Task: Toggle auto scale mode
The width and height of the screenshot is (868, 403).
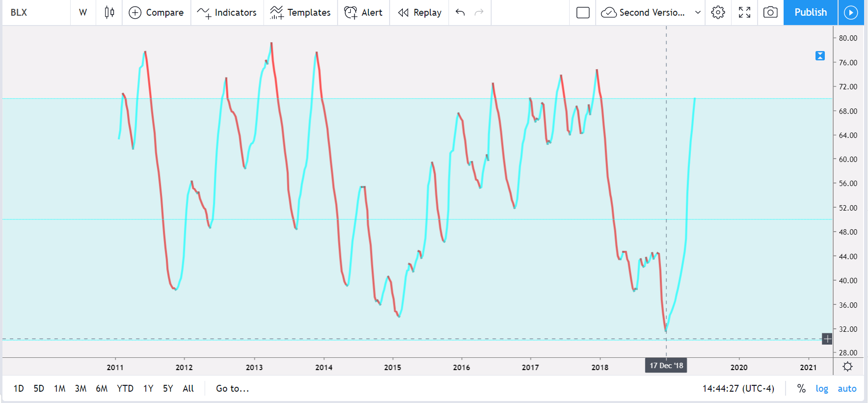Action: pyautogui.click(x=847, y=389)
